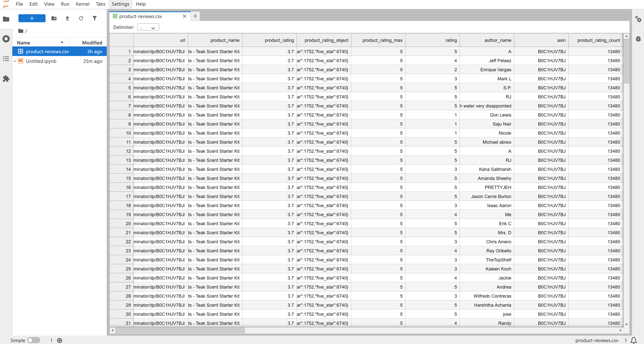Filter files by name with the funnel icon
Image resolution: width=644 pixels, height=344 pixels.
click(95, 18)
